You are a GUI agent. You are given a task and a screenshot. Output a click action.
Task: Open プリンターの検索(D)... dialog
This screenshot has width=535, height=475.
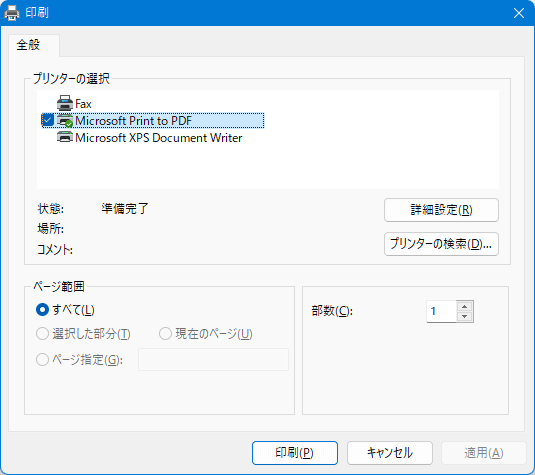point(441,244)
